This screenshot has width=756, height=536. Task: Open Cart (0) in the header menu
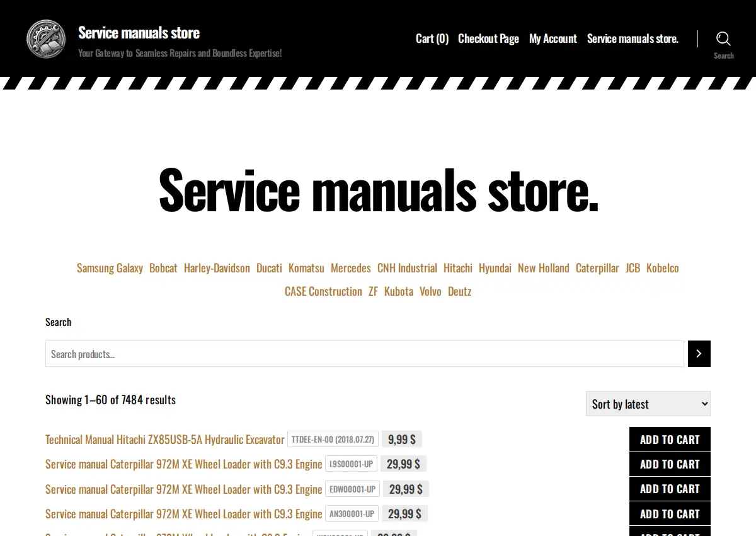pos(432,38)
